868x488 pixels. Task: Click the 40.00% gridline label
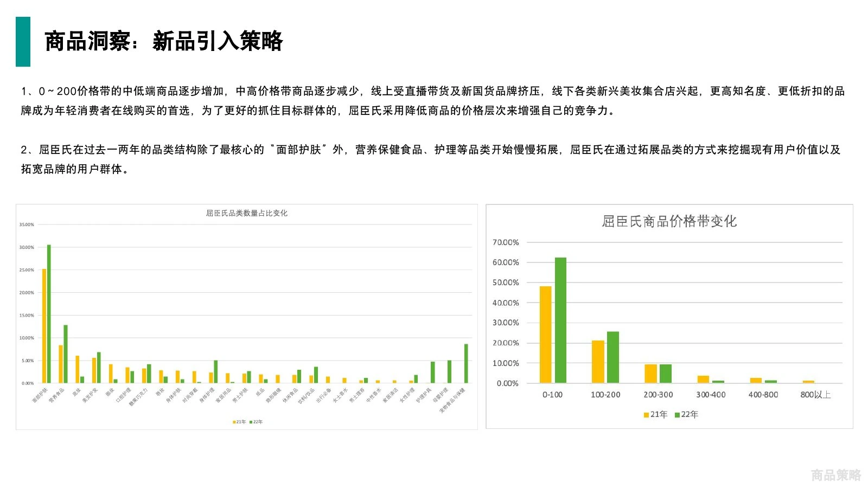pos(506,303)
